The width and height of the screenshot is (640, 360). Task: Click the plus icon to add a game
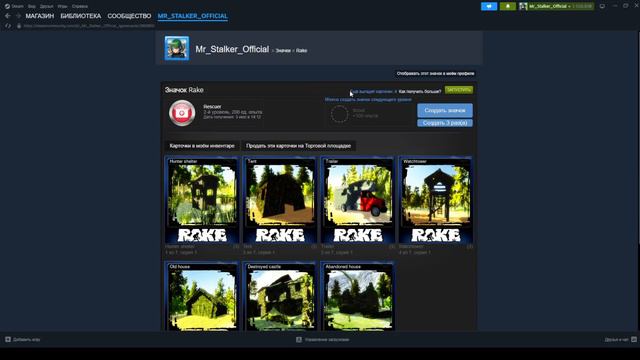(x=8, y=340)
